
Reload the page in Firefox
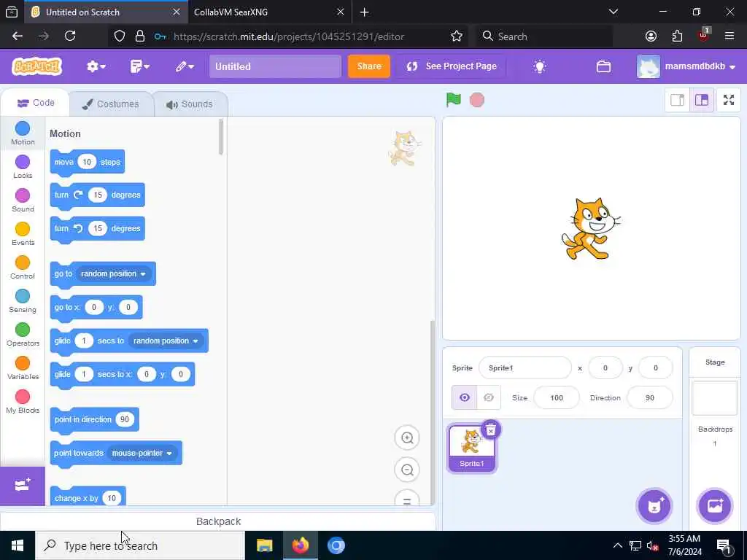[x=70, y=36]
